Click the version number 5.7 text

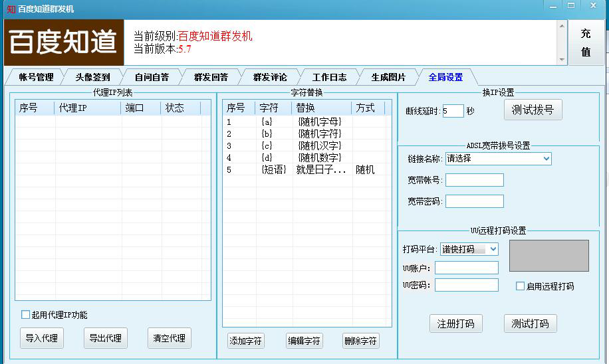[x=184, y=49]
